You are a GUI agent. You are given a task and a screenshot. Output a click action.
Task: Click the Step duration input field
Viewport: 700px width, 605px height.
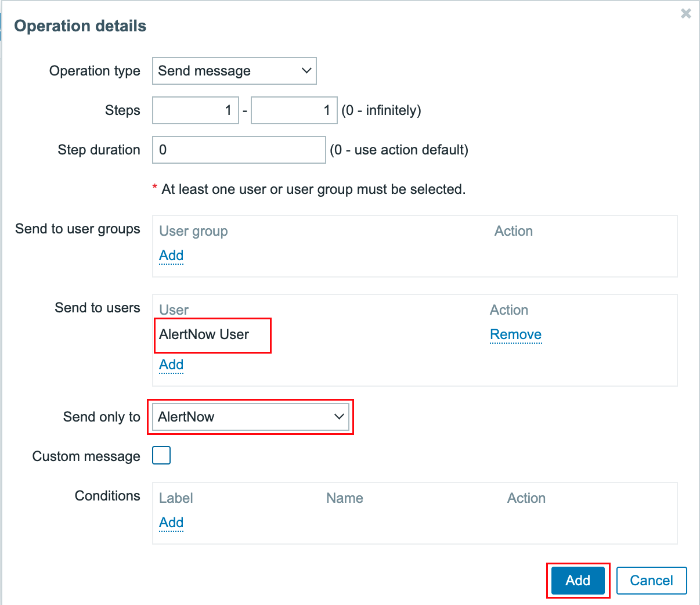point(239,150)
